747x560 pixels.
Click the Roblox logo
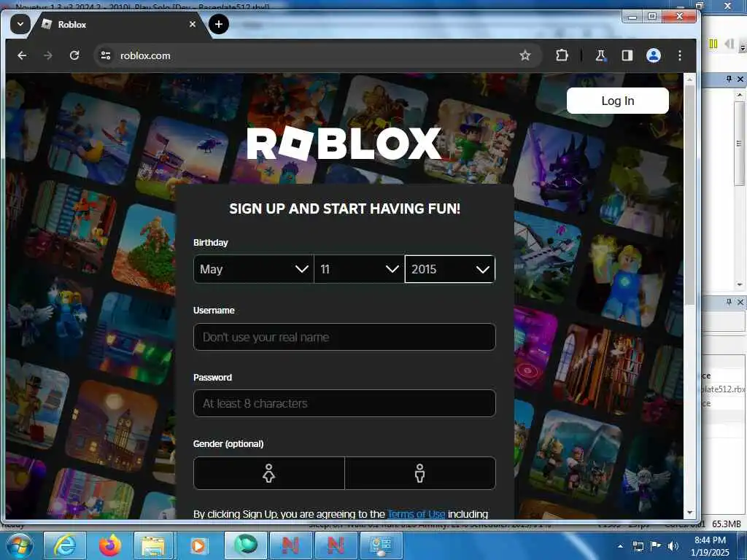tap(344, 144)
